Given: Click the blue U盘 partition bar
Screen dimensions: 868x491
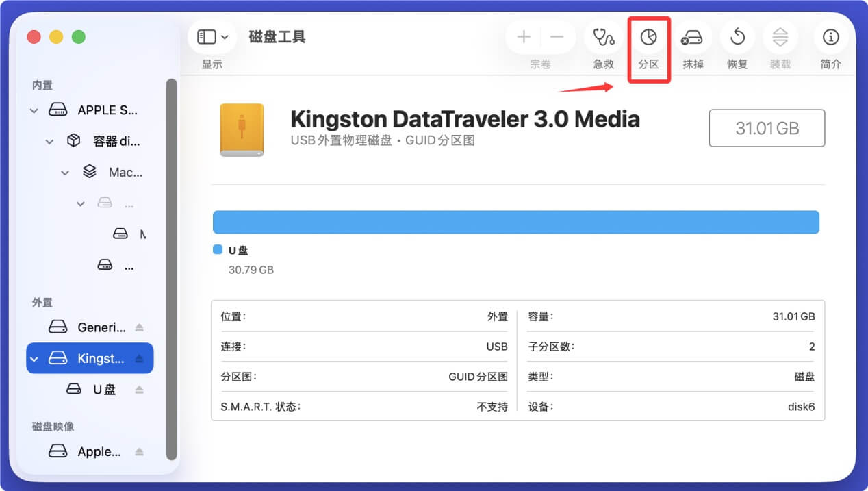Looking at the screenshot, I should [x=516, y=222].
